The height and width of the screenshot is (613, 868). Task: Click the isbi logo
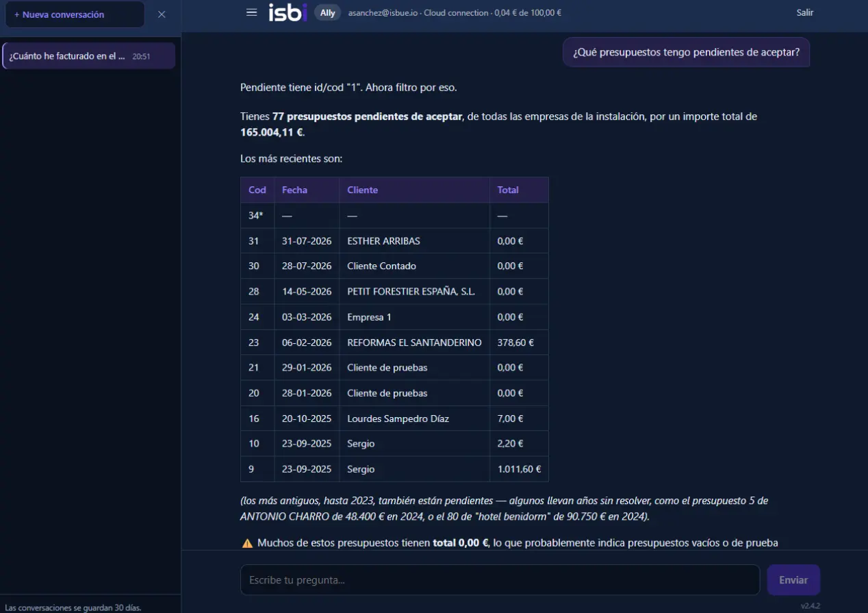click(x=288, y=12)
